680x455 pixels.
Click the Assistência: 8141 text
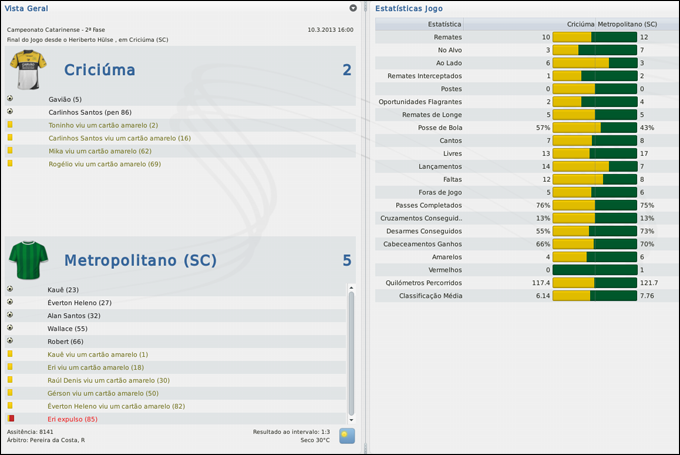30,432
